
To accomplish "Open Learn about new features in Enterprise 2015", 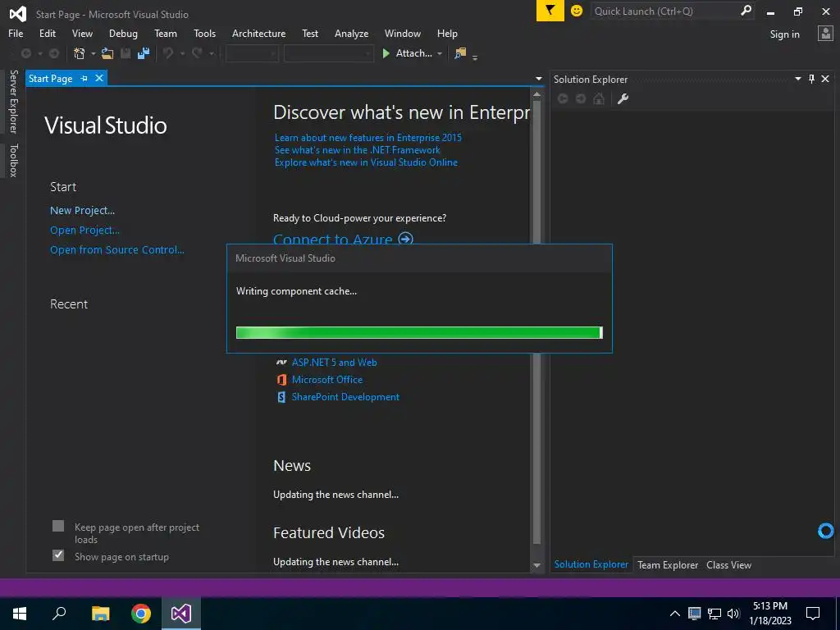I will (x=368, y=138).
